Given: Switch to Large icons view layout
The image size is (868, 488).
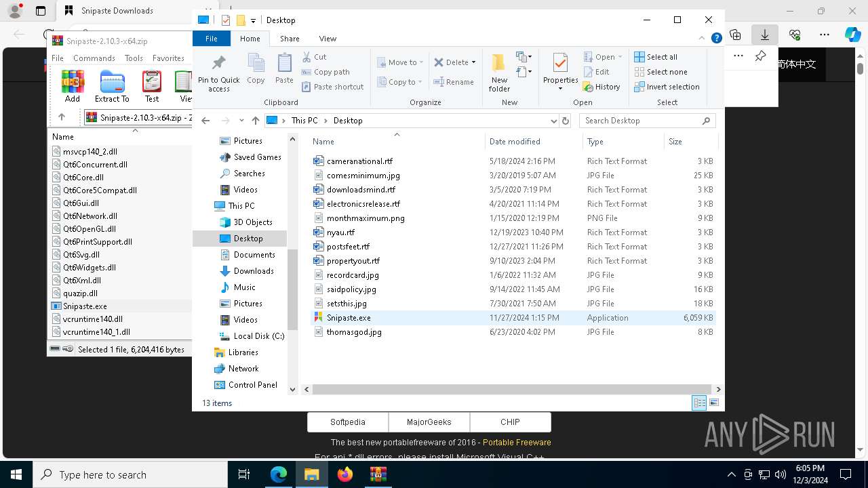Looking at the screenshot, I should pyautogui.click(x=713, y=403).
